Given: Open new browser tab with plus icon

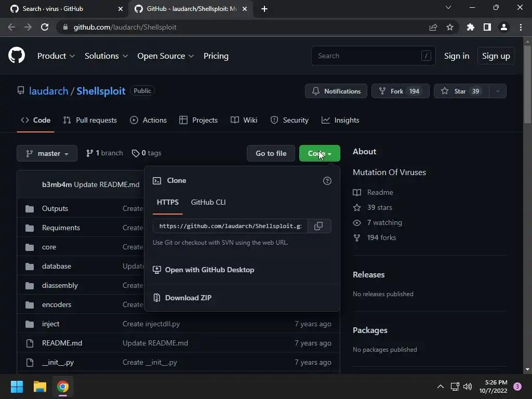Looking at the screenshot, I should point(264,9).
